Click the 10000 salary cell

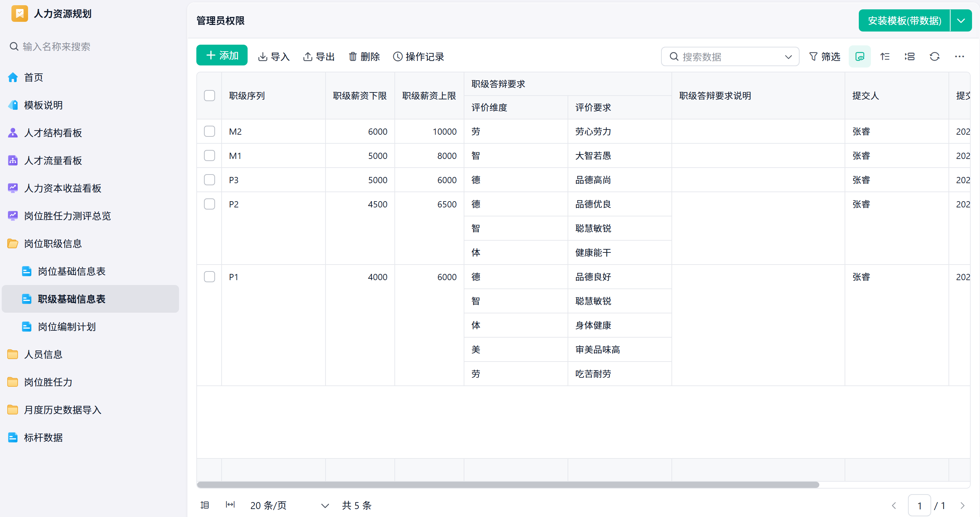(429, 131)
